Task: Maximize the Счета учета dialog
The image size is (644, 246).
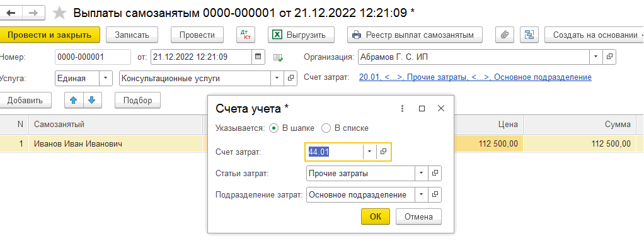Action: [x=422, y=109]
